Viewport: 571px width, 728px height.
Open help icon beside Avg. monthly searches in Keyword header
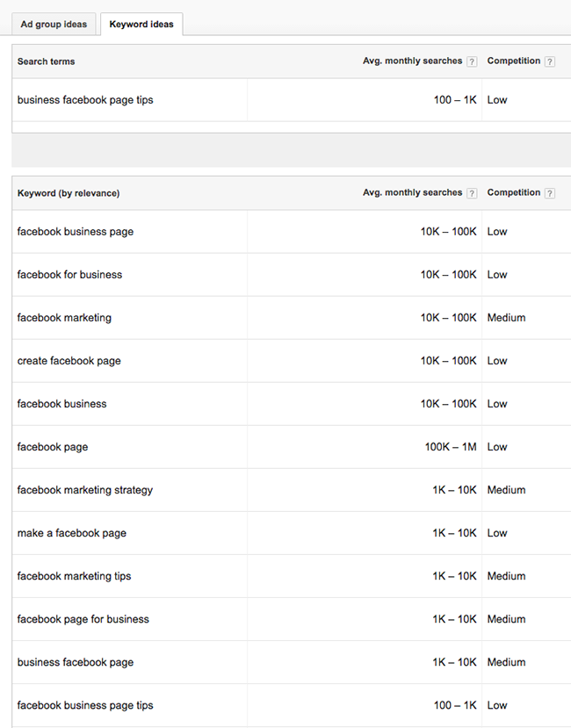tap(472, 193)
